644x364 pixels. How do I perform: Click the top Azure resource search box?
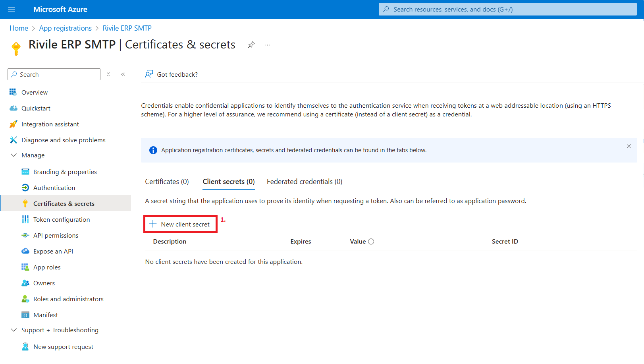tap(507, 9)
